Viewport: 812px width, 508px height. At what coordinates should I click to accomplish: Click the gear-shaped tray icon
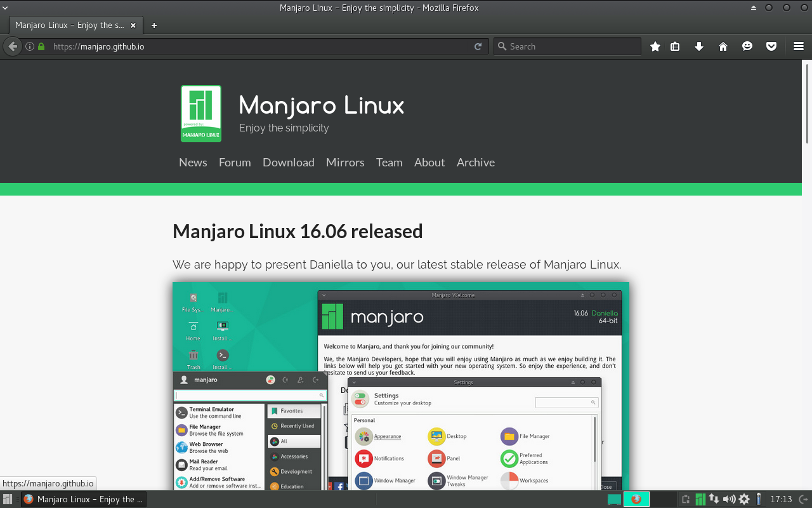tap(744, 499)
